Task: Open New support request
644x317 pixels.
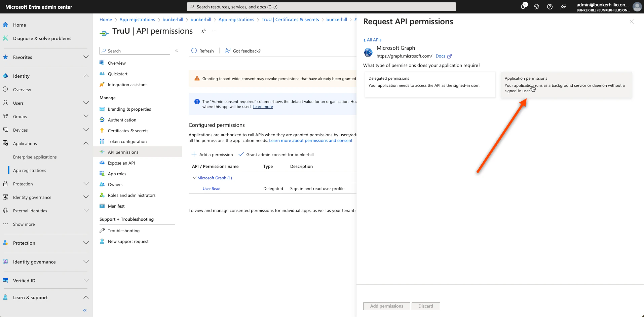Action: [128, 241]
